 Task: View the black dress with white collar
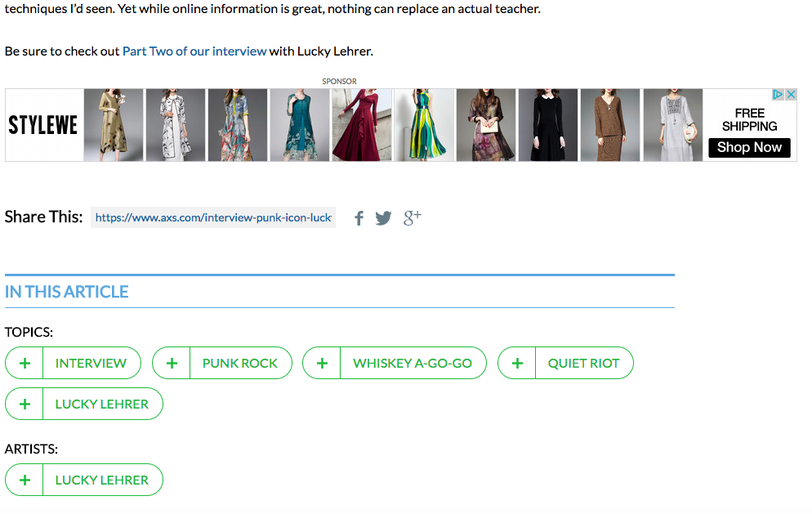pos(547,125)
